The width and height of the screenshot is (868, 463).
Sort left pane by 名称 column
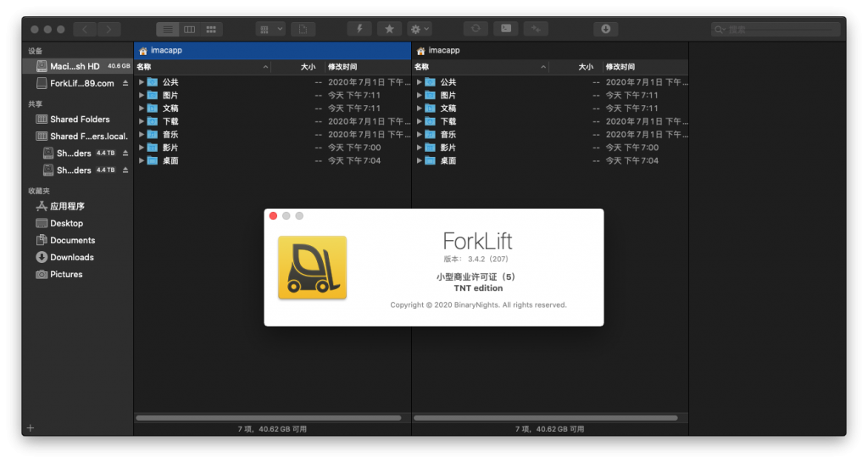203,66
